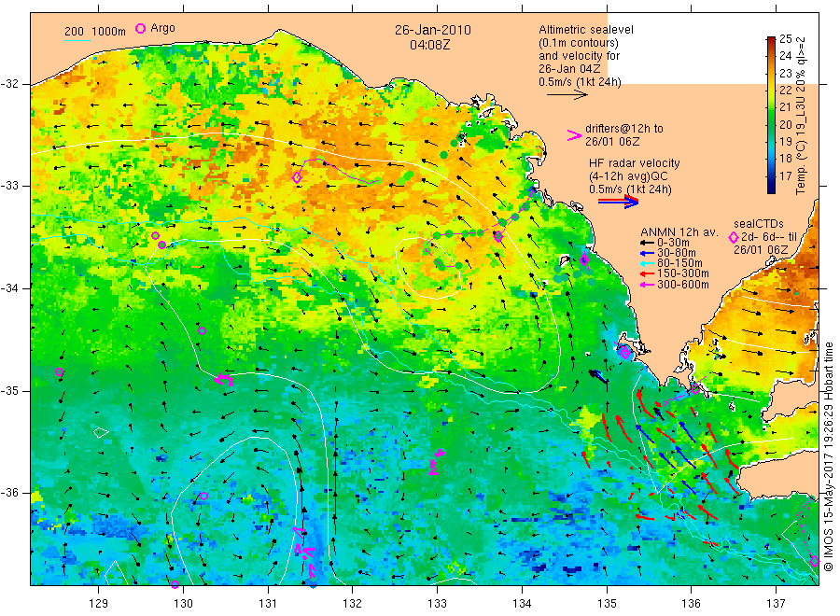840x616 pixels.
Task: Click the cyan 80-150m arrow in ANMN legend
Action: click(647, 263)
